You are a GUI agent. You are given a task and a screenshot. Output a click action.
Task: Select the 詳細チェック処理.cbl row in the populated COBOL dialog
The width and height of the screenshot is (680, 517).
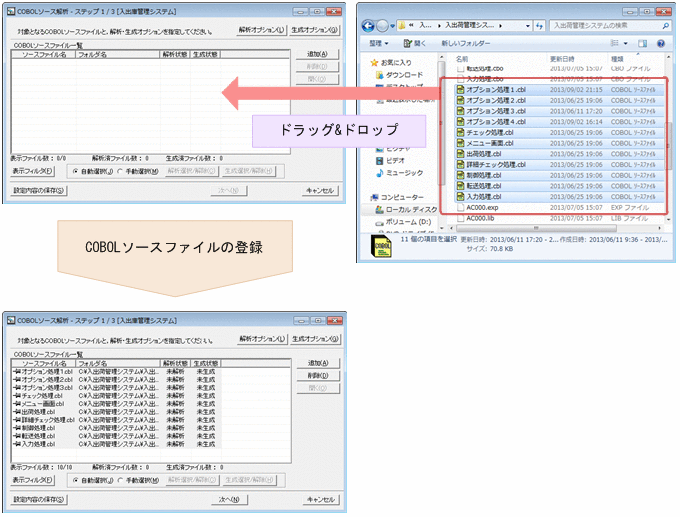117,420
